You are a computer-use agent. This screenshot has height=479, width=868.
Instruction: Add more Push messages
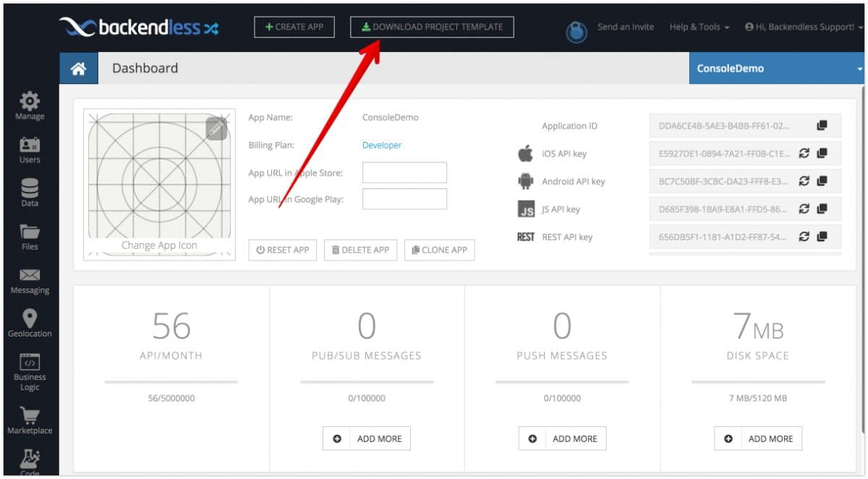click(x=562, y=438)
